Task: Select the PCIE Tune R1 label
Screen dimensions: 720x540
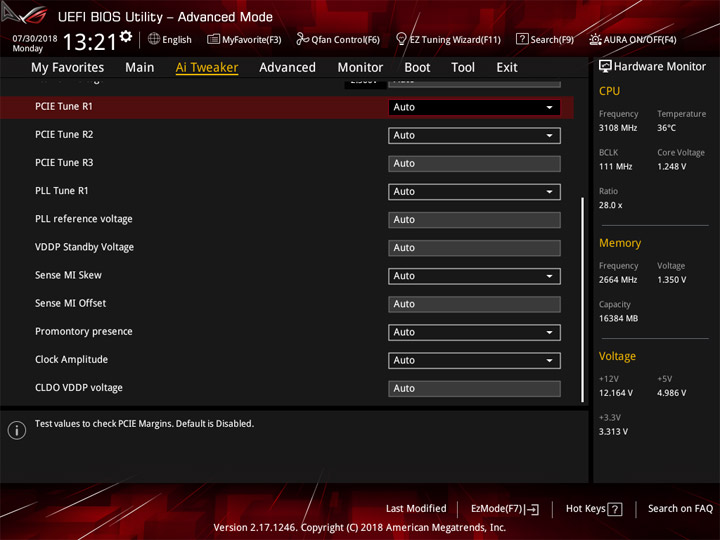Action: tap(64, 107)
